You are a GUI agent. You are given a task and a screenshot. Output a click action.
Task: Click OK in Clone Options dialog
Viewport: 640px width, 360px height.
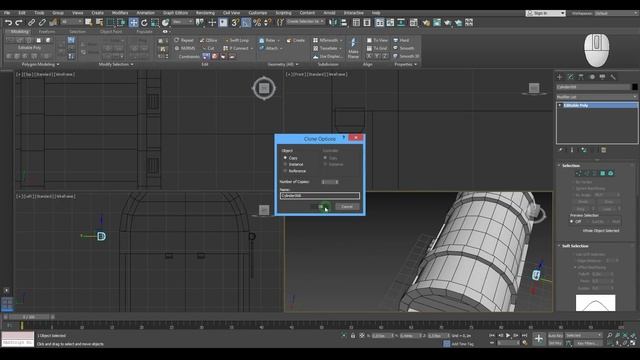pyautogui.click(x=321, y=207)
